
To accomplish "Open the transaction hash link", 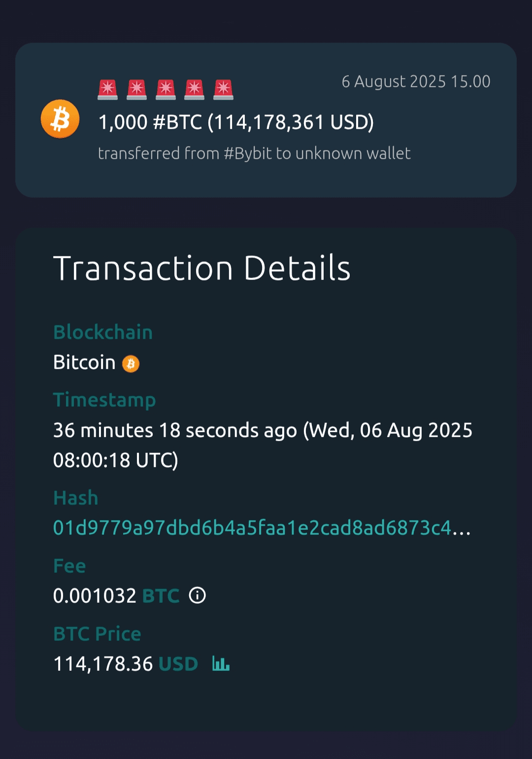I will pos(261,528).
